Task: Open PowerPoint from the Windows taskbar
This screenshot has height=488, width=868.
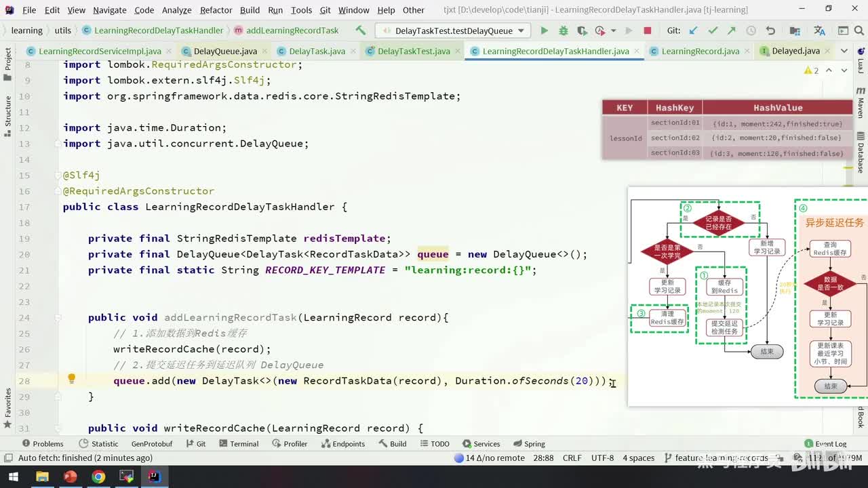Action: pyautogui.click(x=70, y=476)
